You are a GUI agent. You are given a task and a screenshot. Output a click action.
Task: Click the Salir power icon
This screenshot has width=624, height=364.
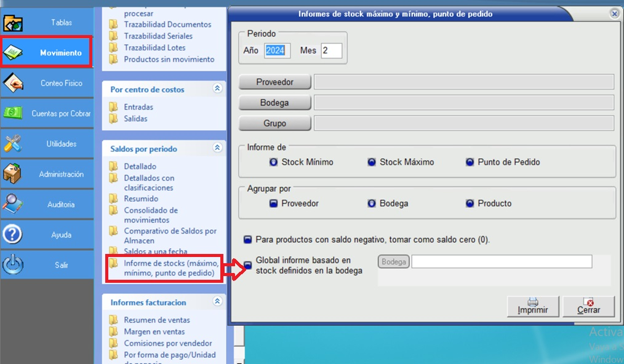pos(13,265)
